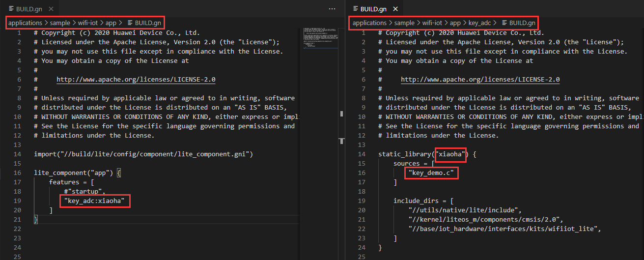Click 'app' breadcrumb in right editor
644x260 pixels.
(455, 23)
